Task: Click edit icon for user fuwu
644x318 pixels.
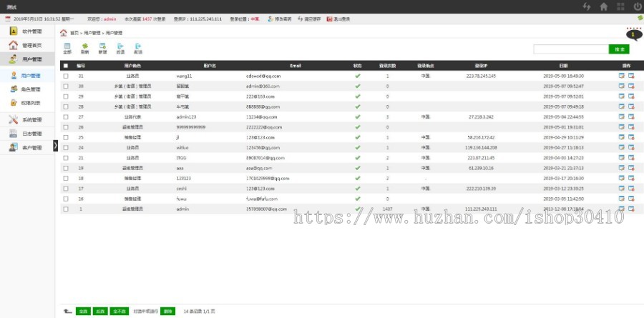Action: [x=621, y=199]
